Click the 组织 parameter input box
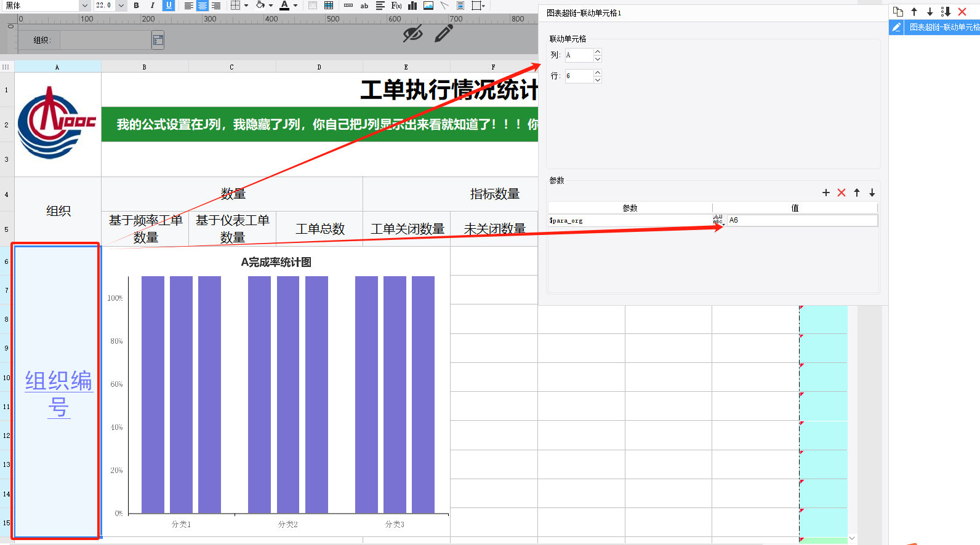The image size is (980, 545). point(105,40)
